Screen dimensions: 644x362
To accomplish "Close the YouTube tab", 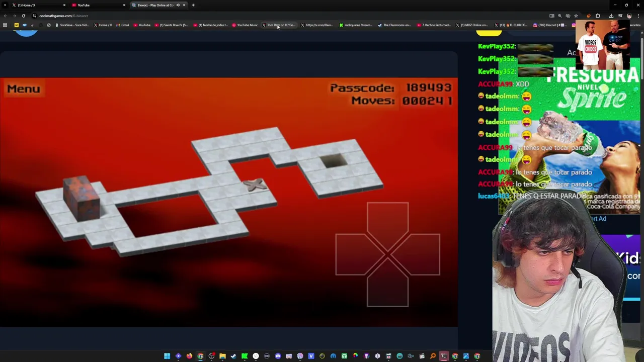I will (x=124, y=5).
